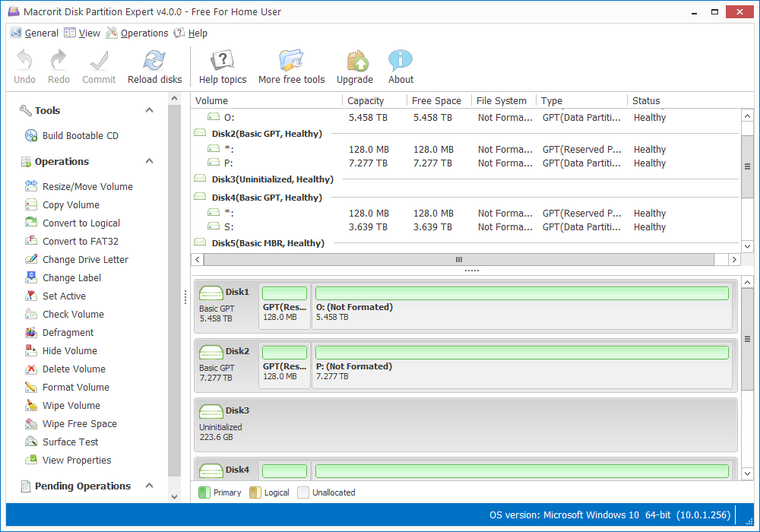
Task: Click left sidebar scrollbar up arrow
Action: click(x=175, y=98)
